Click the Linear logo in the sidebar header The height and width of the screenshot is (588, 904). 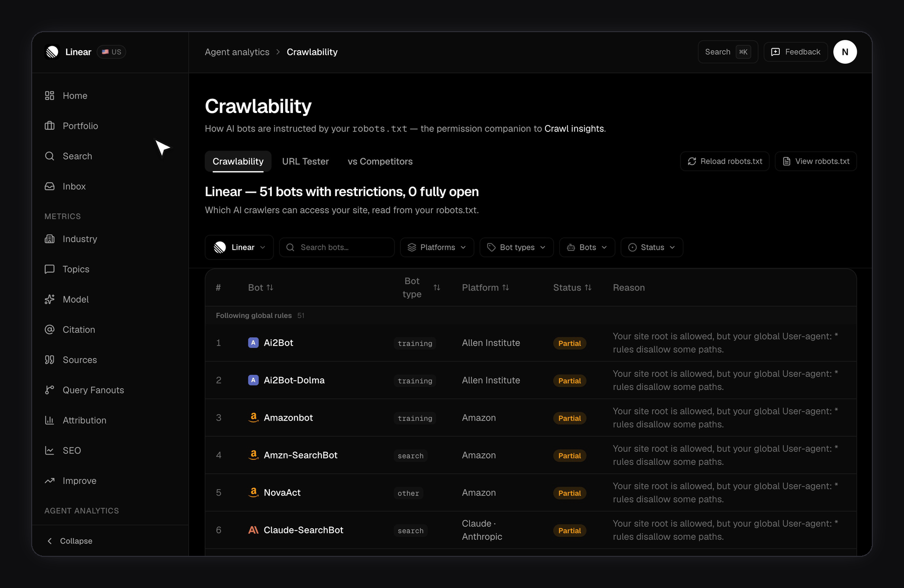click(x=52, y=52)
